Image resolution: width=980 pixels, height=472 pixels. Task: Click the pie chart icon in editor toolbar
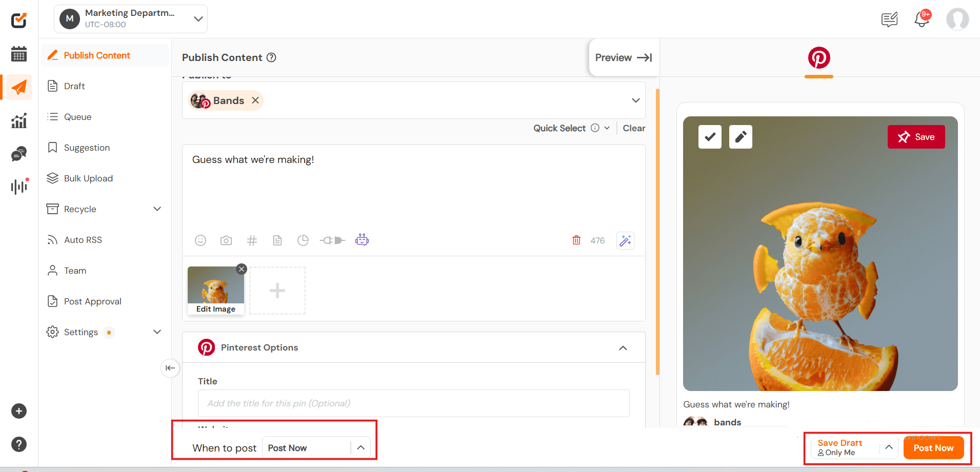(303, 240)
